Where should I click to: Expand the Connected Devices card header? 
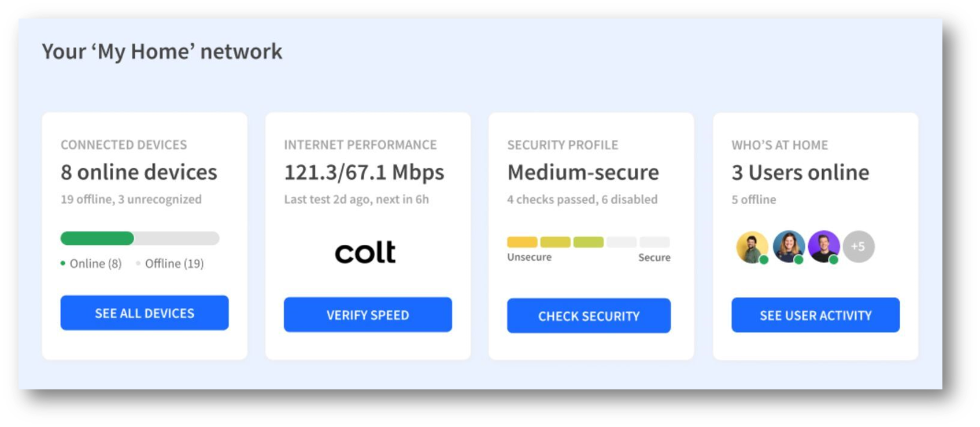point(124,145)
